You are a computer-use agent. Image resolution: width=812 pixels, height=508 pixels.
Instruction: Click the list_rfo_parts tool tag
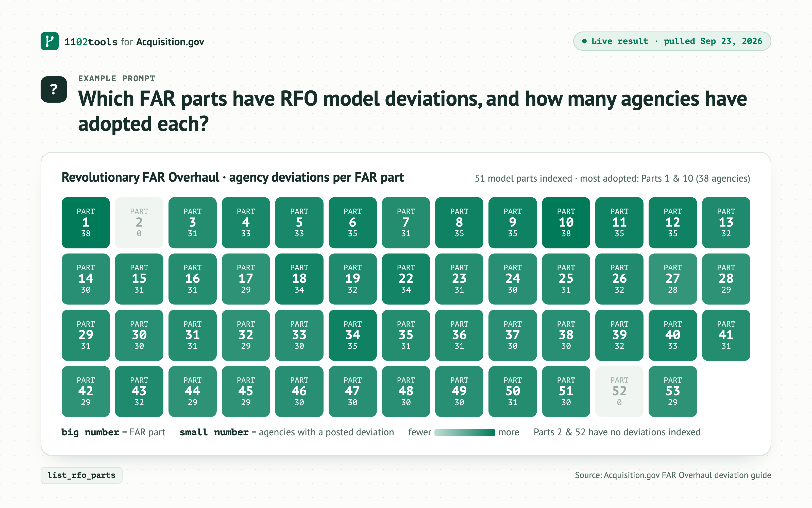click(81, 475)
